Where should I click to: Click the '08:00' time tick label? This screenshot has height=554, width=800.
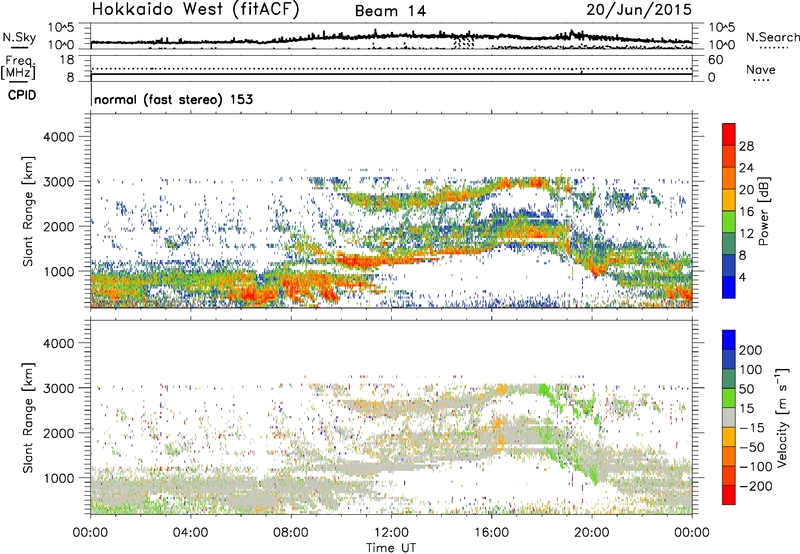click(291, 533)
